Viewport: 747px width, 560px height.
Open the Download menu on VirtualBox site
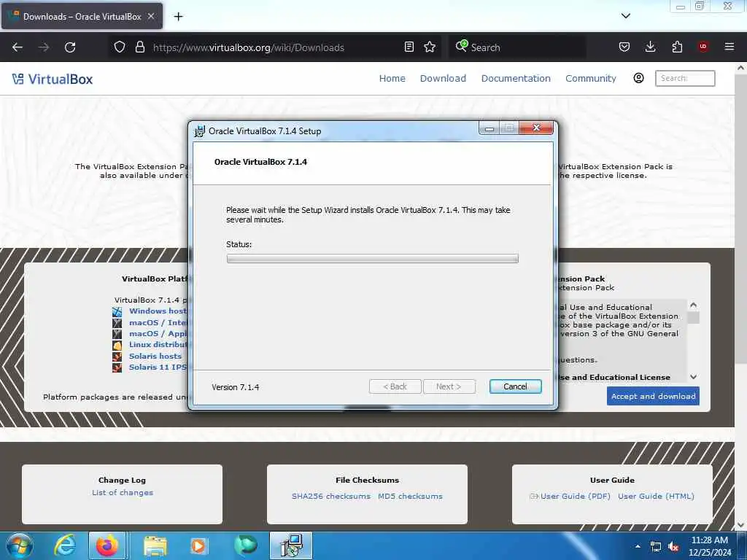[443, 79]
